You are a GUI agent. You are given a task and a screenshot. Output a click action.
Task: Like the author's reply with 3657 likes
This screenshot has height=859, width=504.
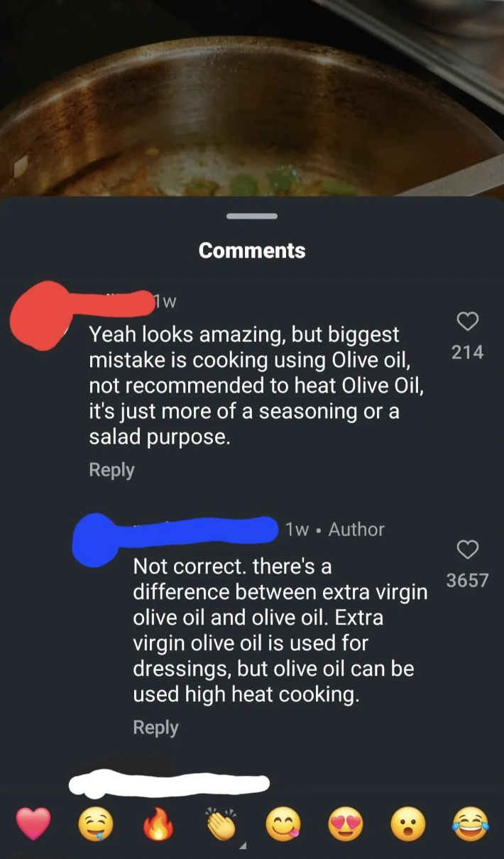click(467, 549)
